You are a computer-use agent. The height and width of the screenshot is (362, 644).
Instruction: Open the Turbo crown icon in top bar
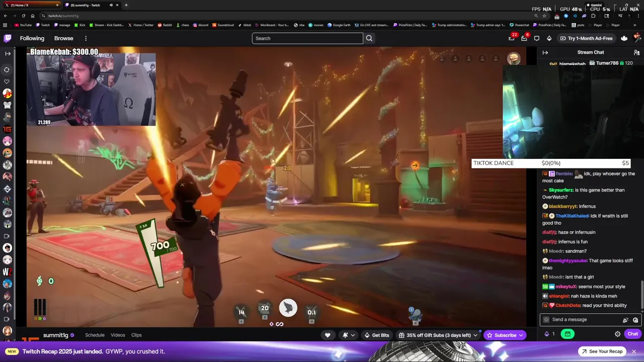coord(624,38)
